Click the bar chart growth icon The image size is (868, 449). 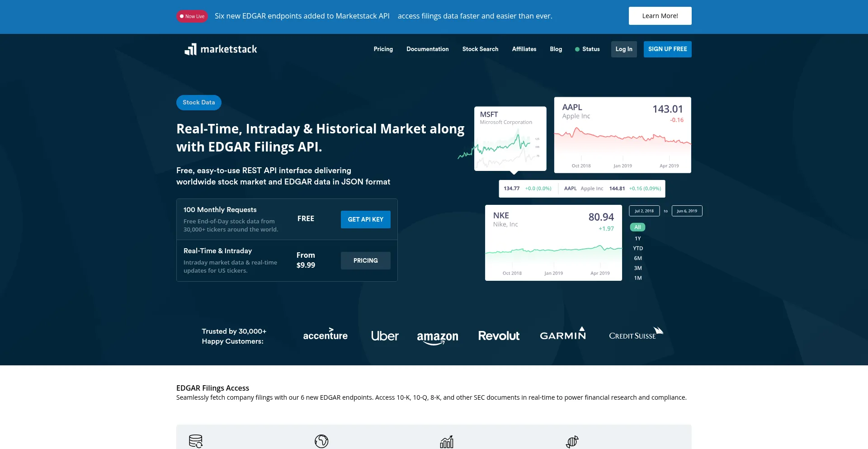(x=447, y=442)
